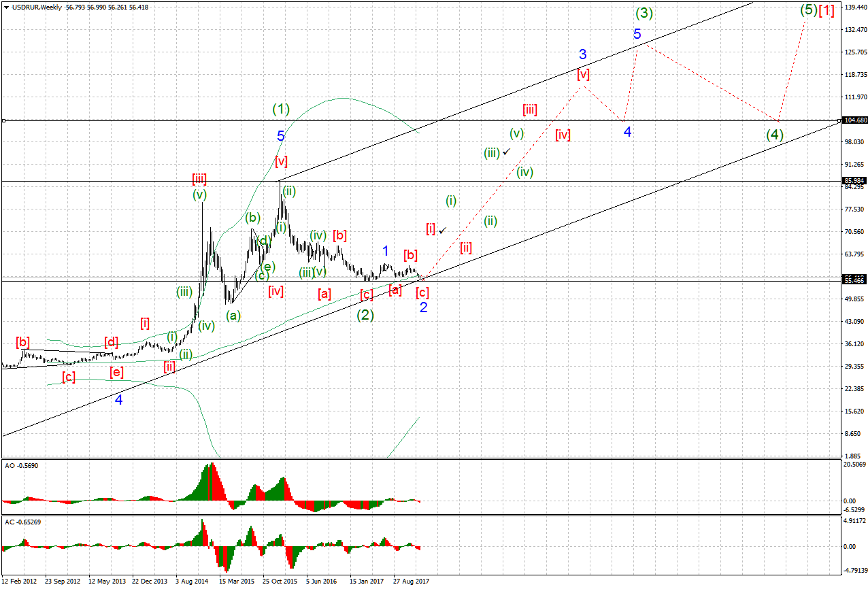Click the 49.855 price axis label
The width and height of the screenshot is (868, 589).
tap(854, 299)
